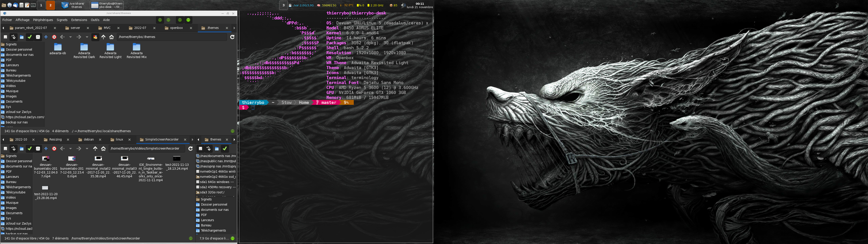868x244 pixels.
Task: Click the blue folder bookmarks icon in .themes panel toolbar
Action: click(x=21, y=37)
